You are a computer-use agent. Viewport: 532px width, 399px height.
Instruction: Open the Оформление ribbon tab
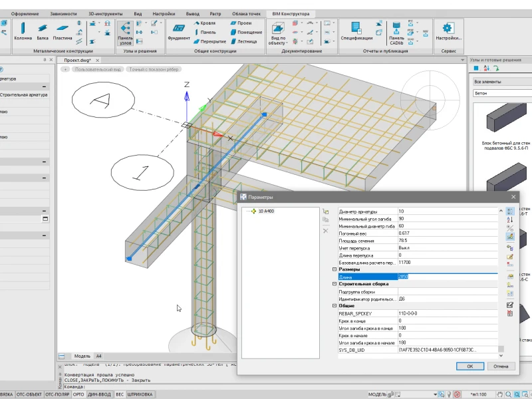coord(25,14)
